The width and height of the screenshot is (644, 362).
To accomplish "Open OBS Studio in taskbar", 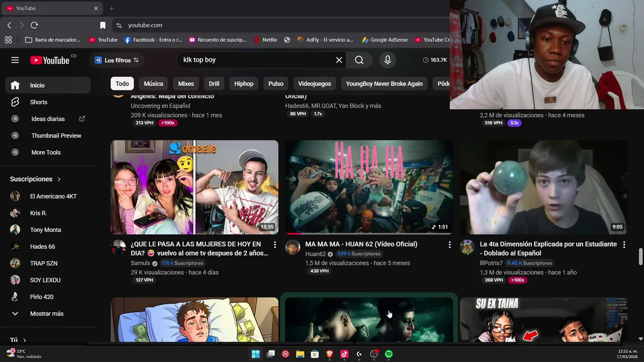I will [374, 354].
